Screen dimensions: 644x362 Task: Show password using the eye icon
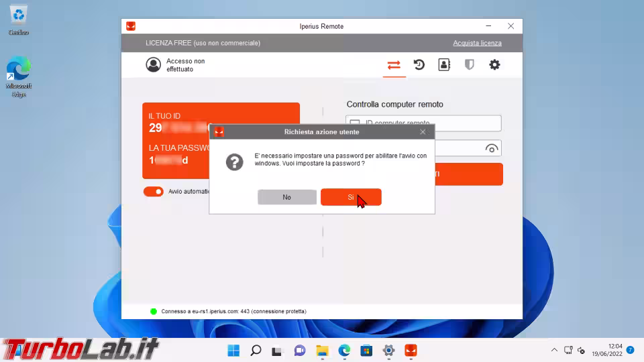[491, 149]
